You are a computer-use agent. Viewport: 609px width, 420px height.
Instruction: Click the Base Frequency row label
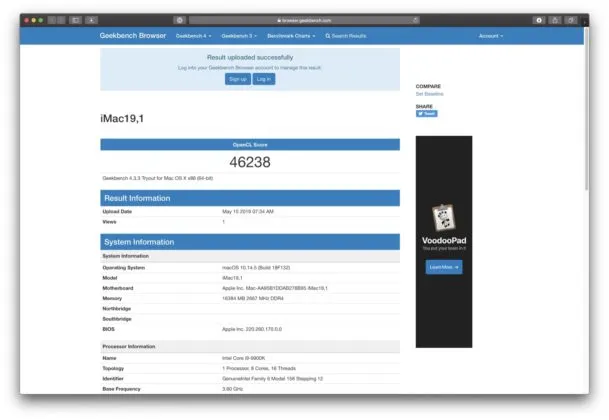121,389
